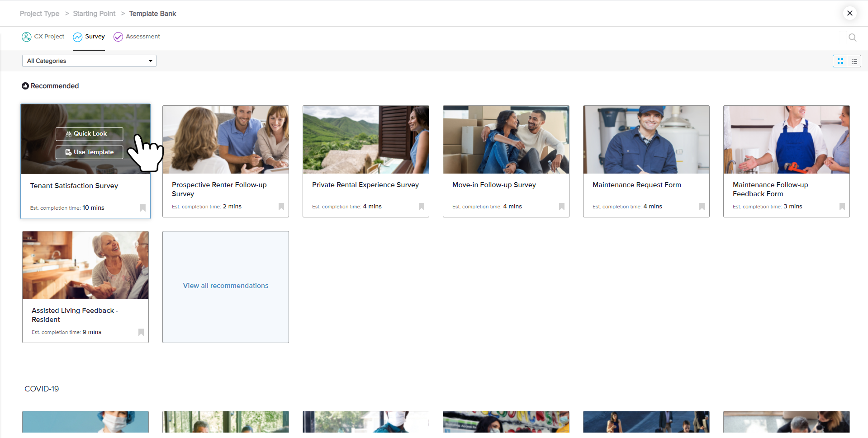Open the All Categories dropdown
868x438 pixels.
click(89, 61)
